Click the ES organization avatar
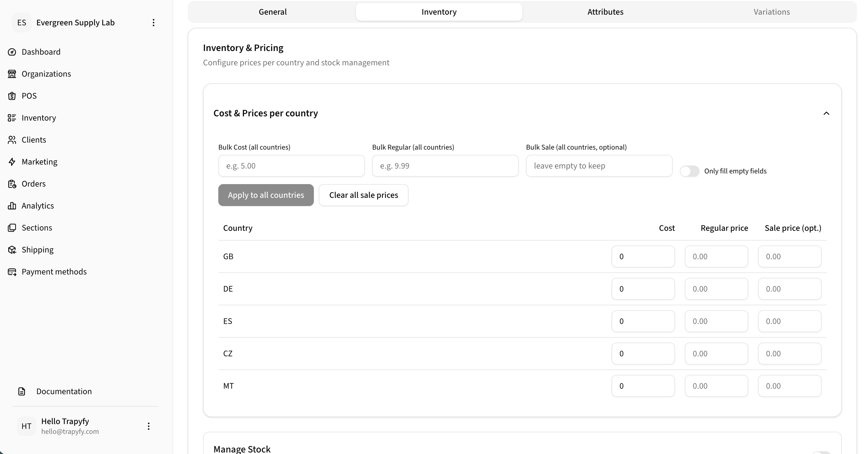The image size is (868, 454). (22, 23)
